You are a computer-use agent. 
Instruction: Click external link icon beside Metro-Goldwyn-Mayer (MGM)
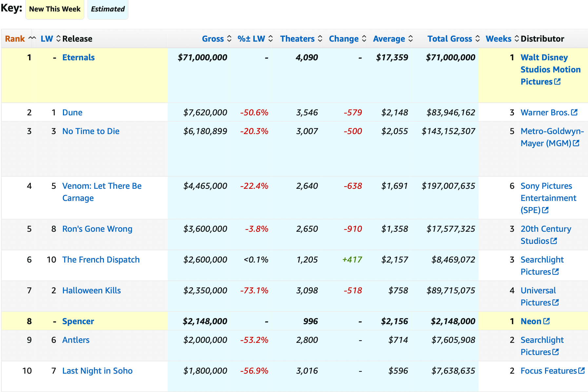coord(576,143)
